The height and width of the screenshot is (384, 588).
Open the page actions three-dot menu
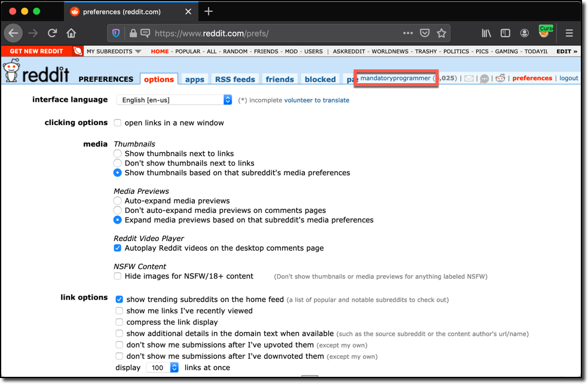coord(408,33)
